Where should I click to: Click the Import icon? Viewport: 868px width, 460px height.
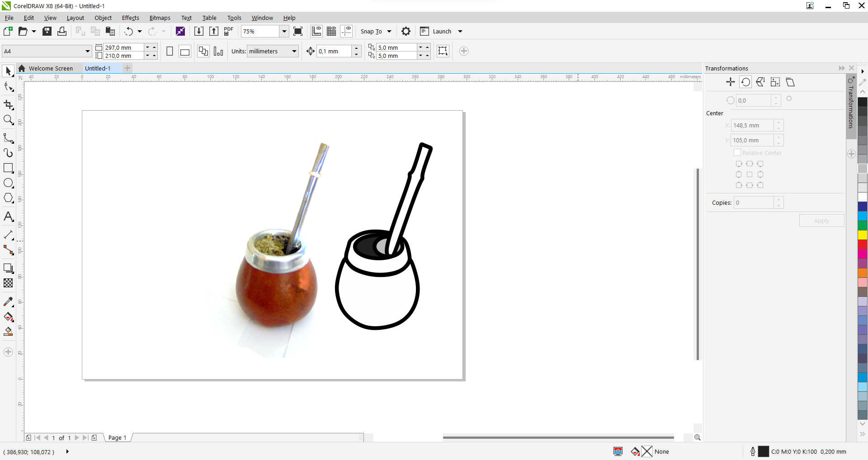198,31
